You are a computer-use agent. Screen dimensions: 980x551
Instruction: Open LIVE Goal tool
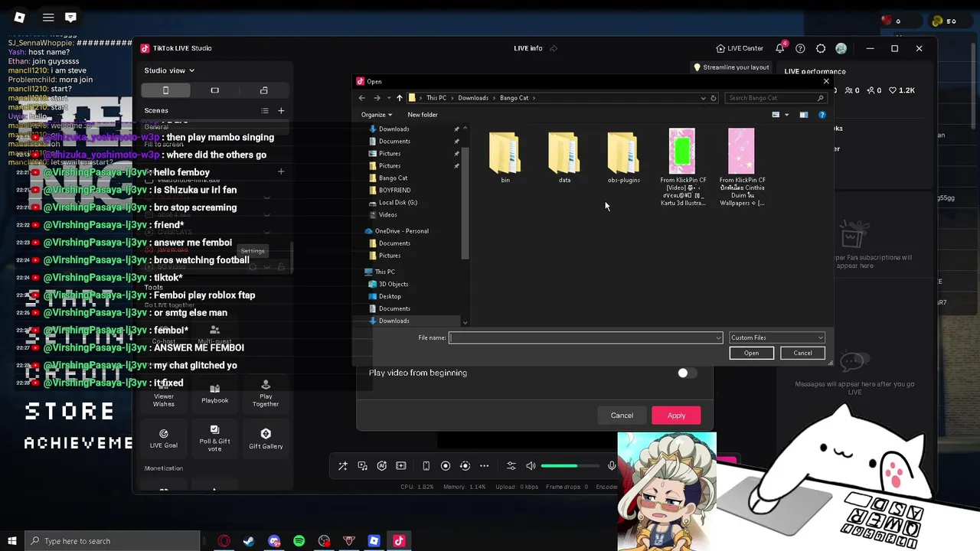(163, 439)
